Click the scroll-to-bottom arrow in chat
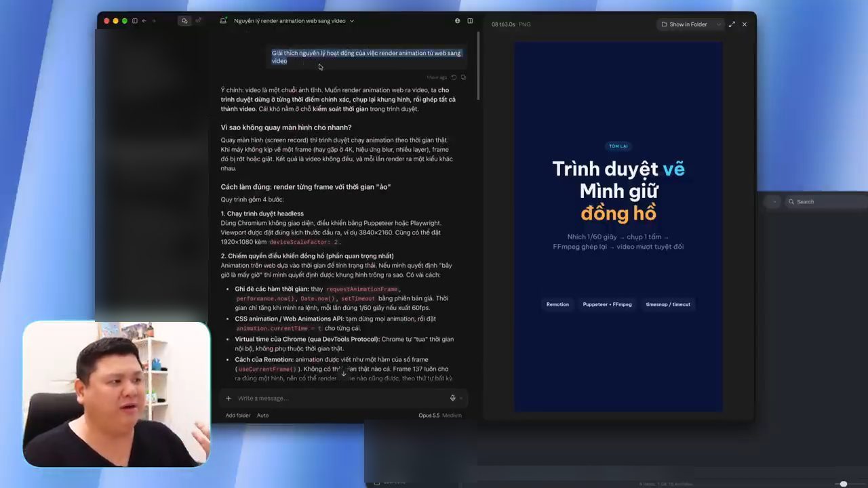The image size is (868, 488). (344, 373)
